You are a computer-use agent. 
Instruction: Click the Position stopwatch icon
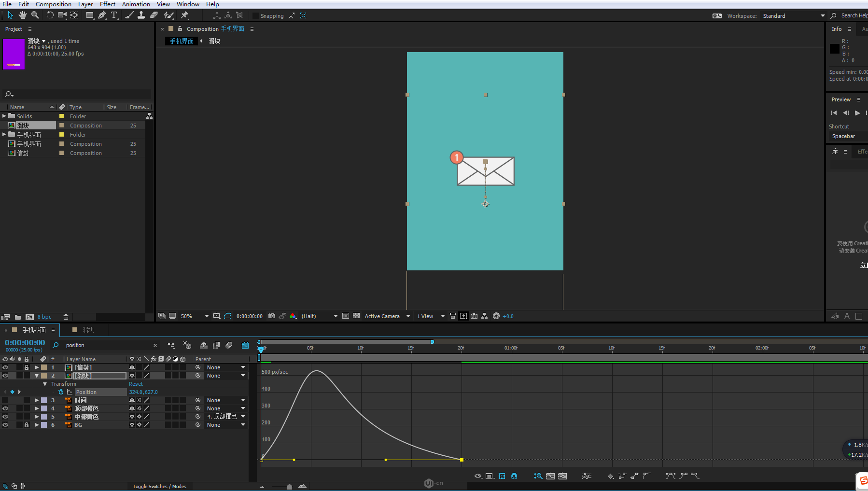click(61, 392)
